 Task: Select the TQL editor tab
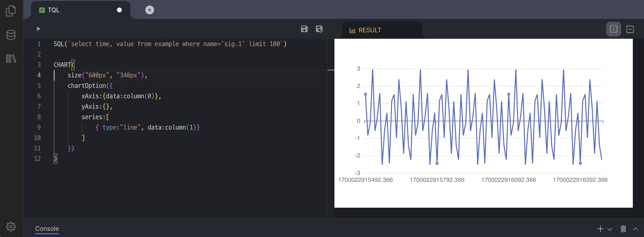point(54,10)
